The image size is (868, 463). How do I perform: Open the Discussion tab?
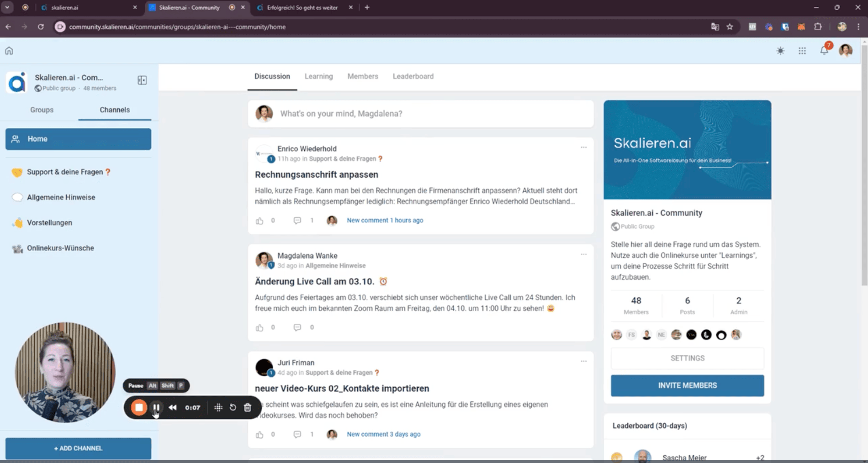pyautogui.click(x=272, y=76)
